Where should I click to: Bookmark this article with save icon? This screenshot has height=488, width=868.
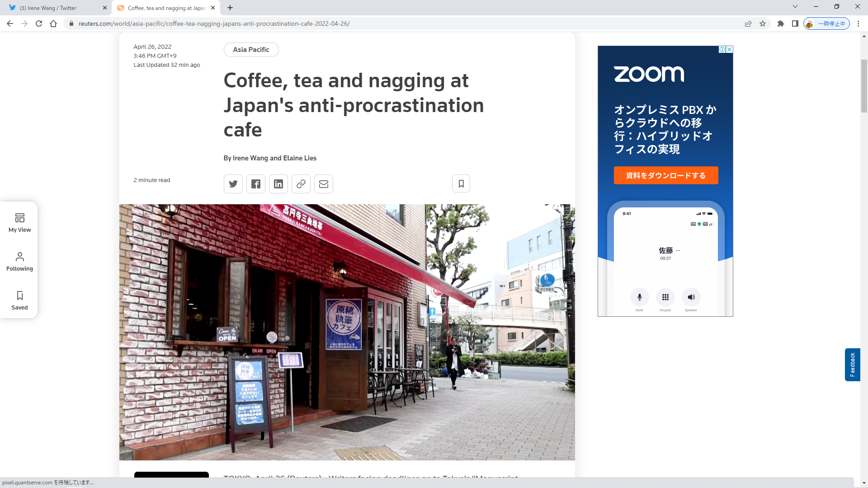point(461,183)
